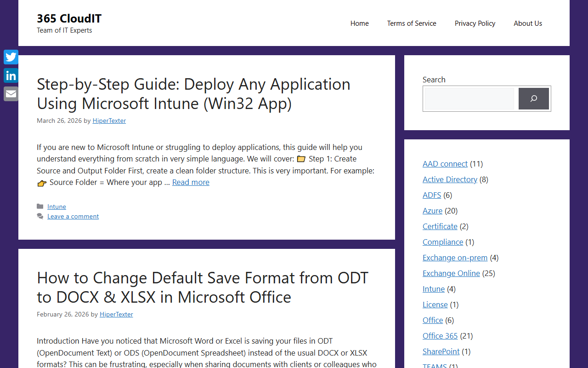Image resolution: width=588 pixels, height=368 pixels.
Task: View the SharePoint category
Action: click(x=441, y=351)
